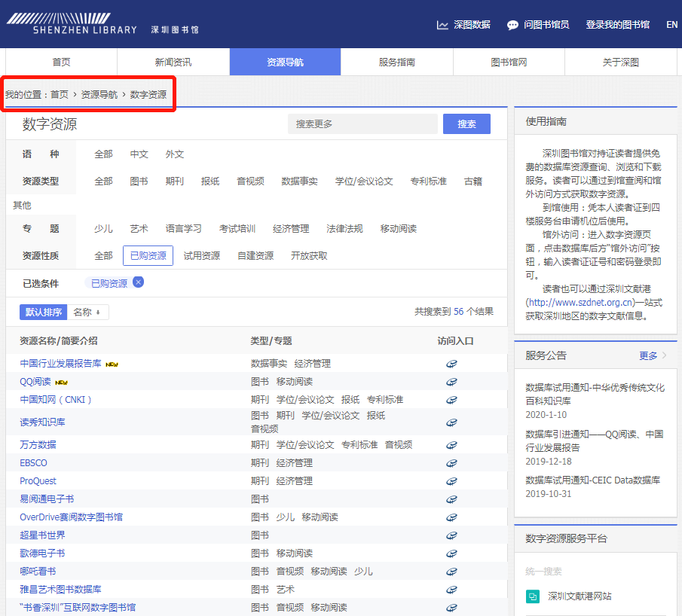The width and height of the screenshot is (682, 616).
Task: Open the 图书馆网 navigation tab
Action: tap(509, 63)
